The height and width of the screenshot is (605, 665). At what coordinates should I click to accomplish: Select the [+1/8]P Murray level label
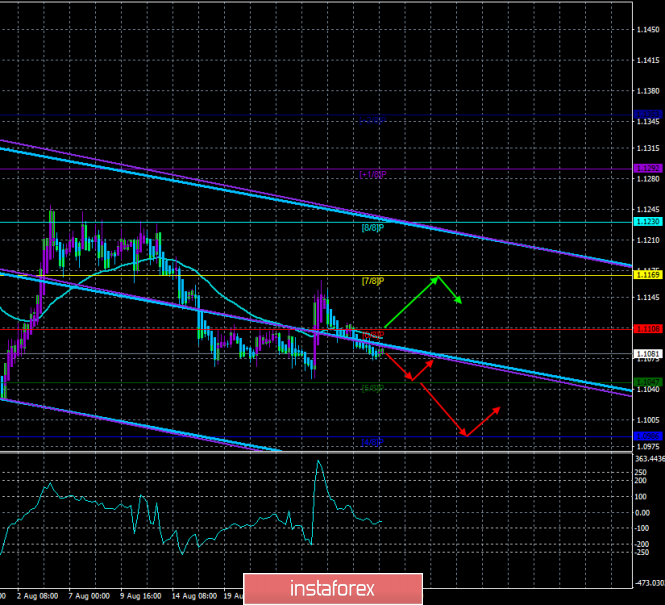point(372,173)
